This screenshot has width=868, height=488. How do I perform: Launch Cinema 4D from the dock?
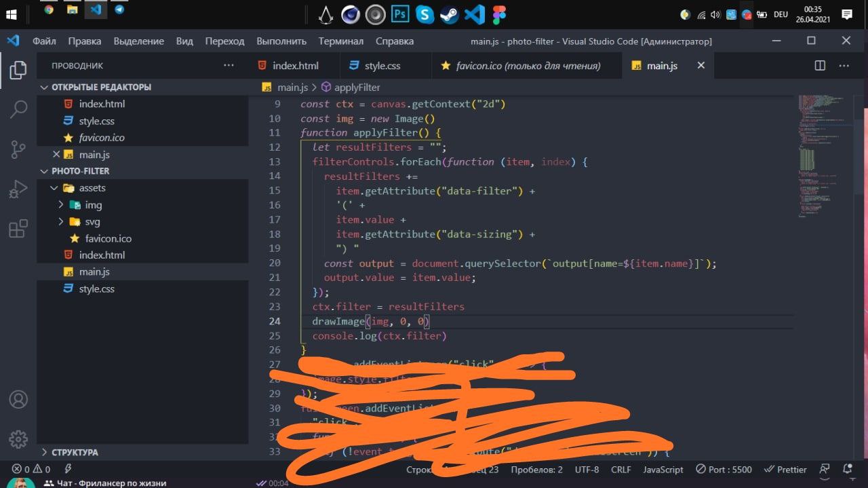(x=351, y=14)
